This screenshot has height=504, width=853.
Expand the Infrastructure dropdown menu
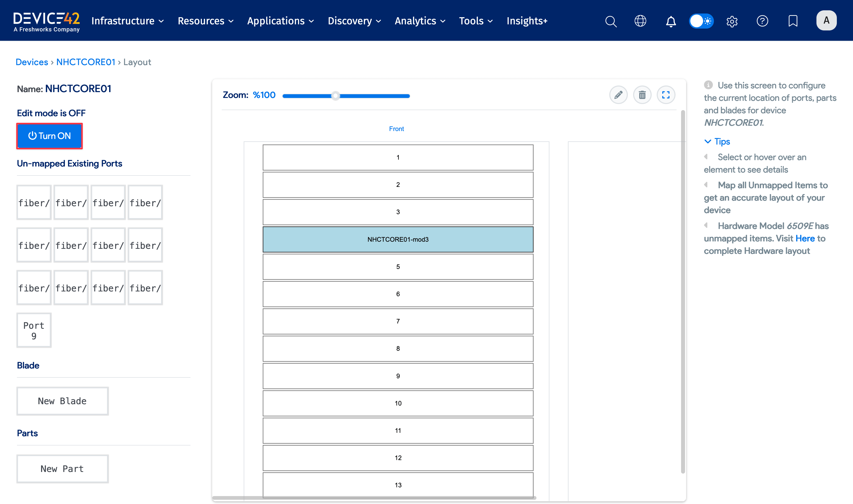127,21
